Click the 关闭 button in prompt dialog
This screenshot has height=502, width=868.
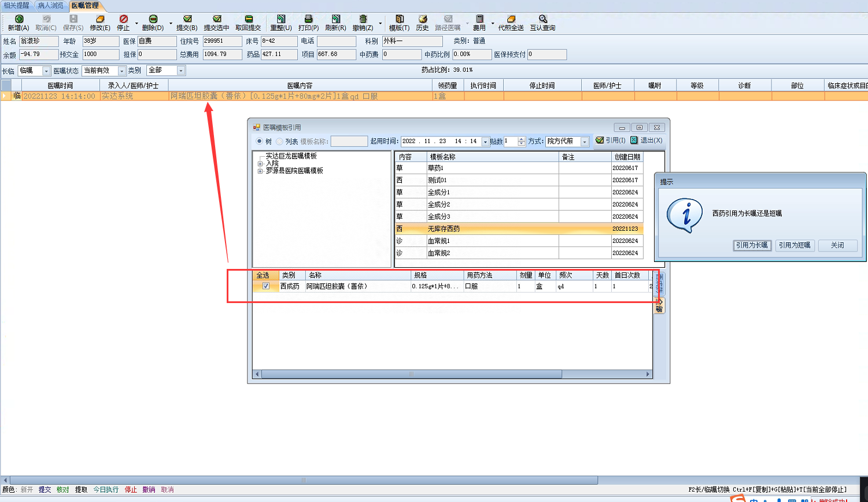tap(837, 245)
